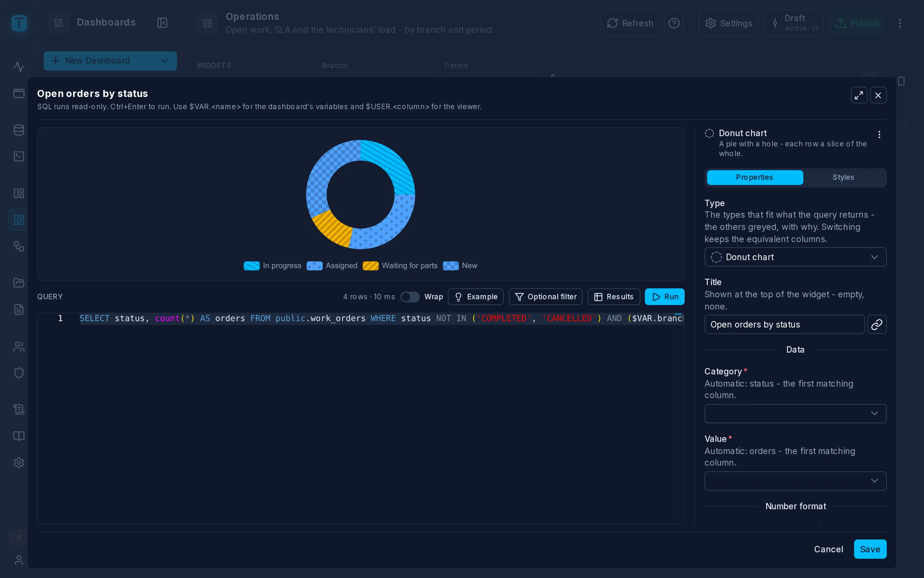The height and width of the screenshot is (578, 924).
Task: Click the 'Number format' section heading
Action: coord(795,506)
